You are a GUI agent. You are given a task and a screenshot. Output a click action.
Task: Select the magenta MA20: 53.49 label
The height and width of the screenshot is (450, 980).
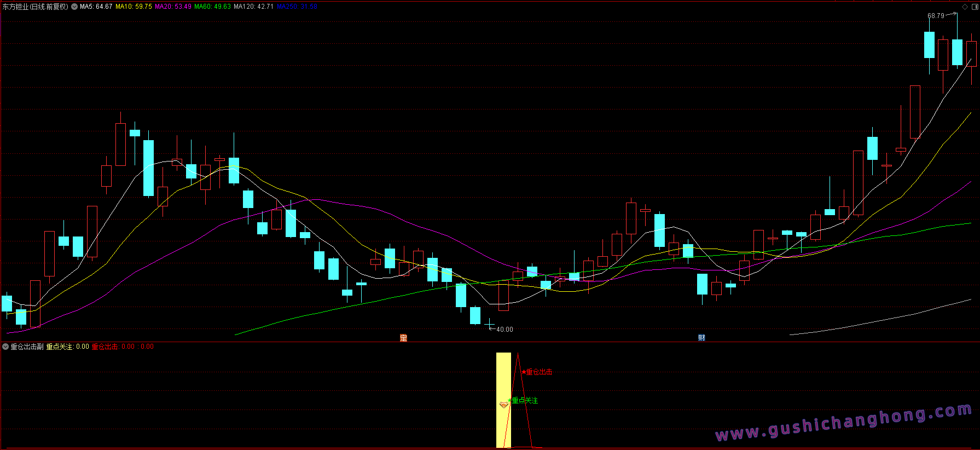[173, 7]
